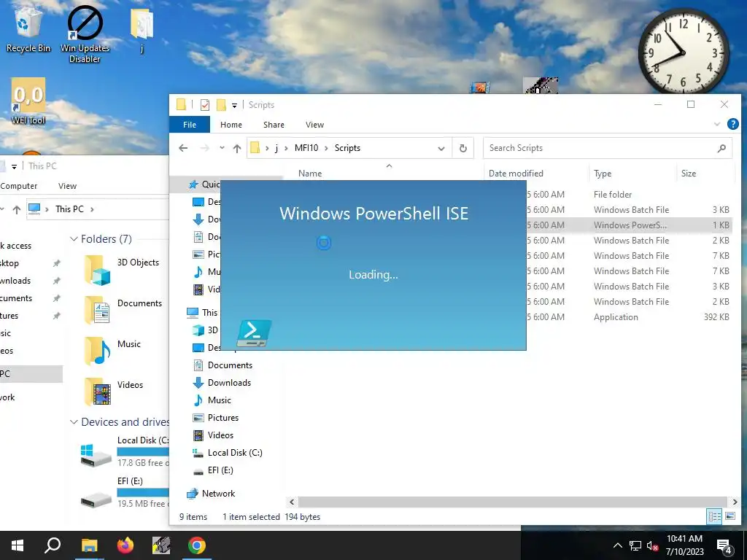747x560 pixels.
Task: Sort by Date modified column
Action: (516, 174)
